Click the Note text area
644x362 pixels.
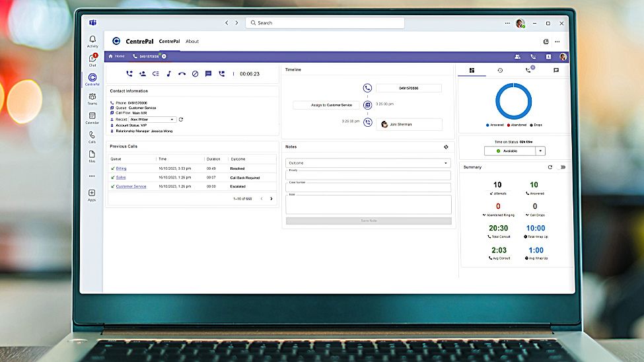click(x=369, y=205)
